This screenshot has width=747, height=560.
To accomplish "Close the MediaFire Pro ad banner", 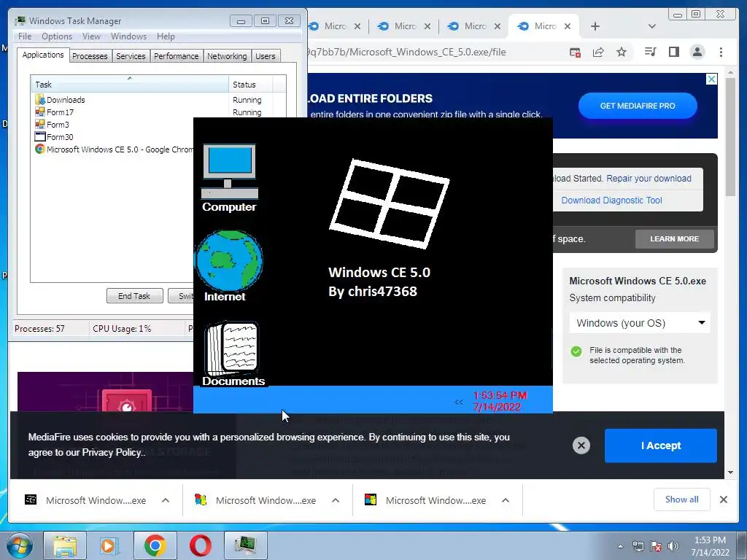I will (711, 79).
